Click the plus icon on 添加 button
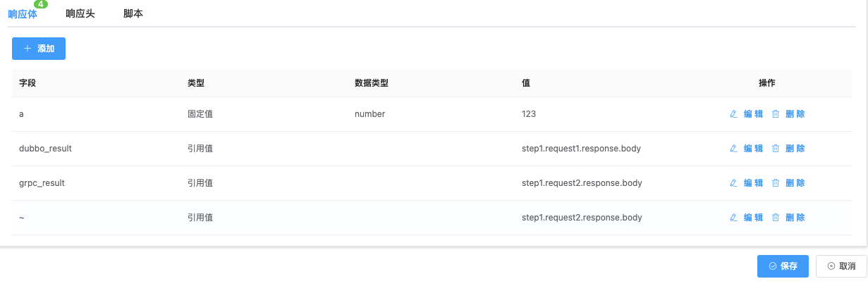Viewport: 868px width, 286px height. point(27,49)
